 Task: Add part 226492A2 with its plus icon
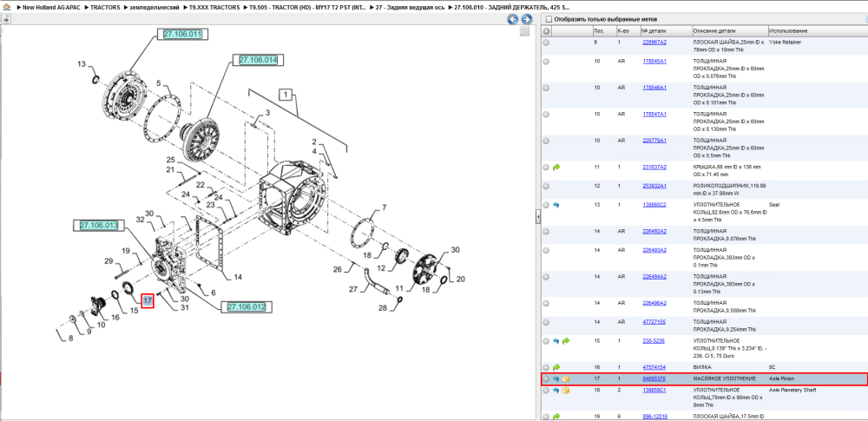(x=546, y=231)
